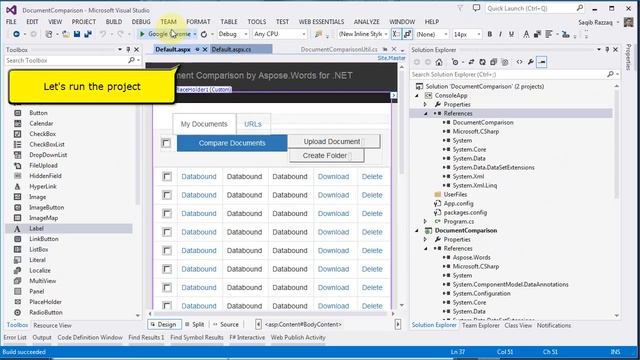This screenshot has width=640, height=360.
Task: Click the Create Folder button
Action: tap(327, 156)
